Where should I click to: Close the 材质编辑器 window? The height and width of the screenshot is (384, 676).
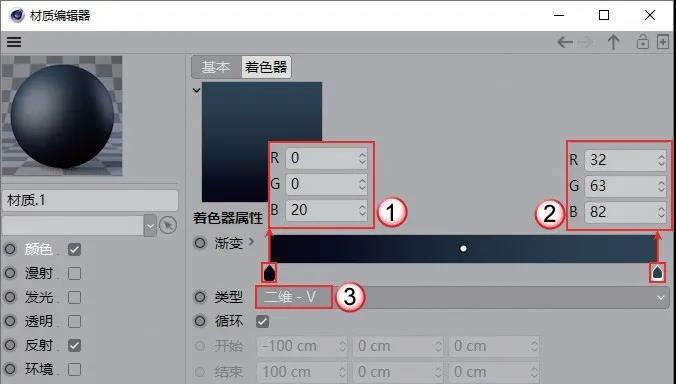(650, 15)
